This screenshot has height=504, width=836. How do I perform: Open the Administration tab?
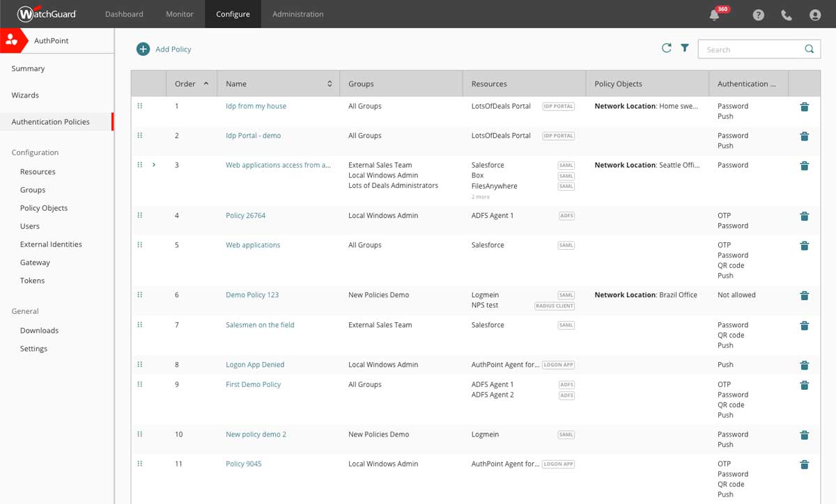(297, 14)
